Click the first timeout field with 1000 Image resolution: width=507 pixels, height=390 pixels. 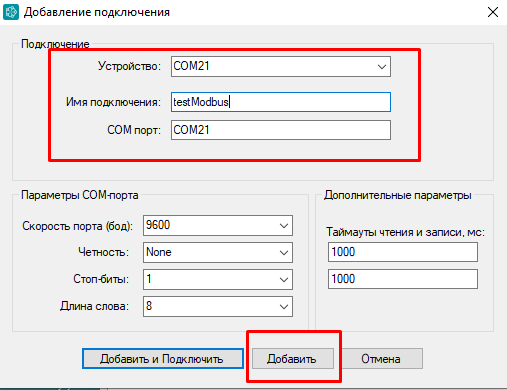[403, 252]
